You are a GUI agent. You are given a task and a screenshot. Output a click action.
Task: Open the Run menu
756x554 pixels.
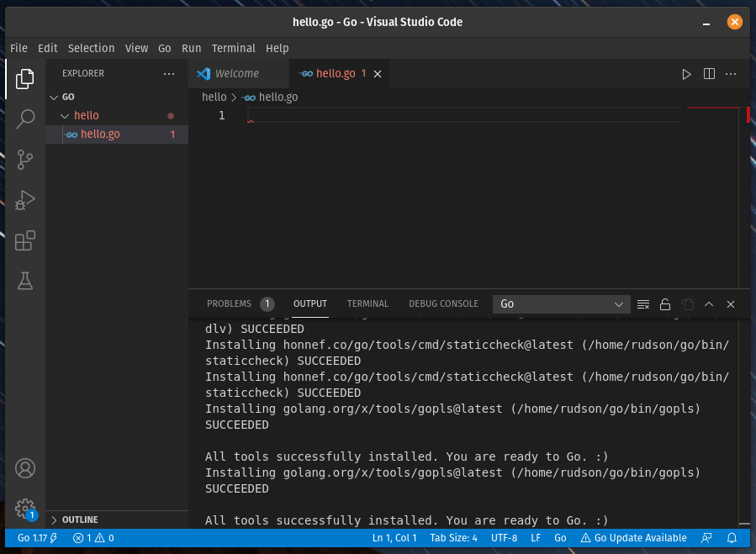(192, 48)
